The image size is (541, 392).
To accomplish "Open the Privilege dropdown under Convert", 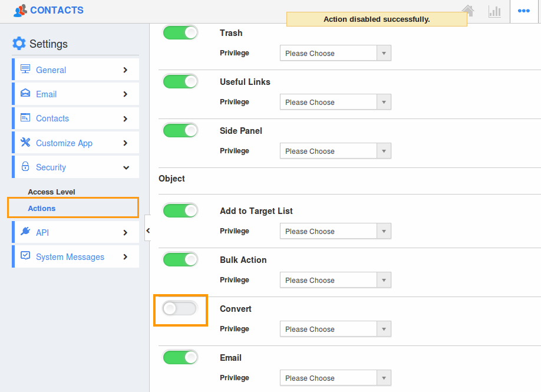I will (335, 328).
